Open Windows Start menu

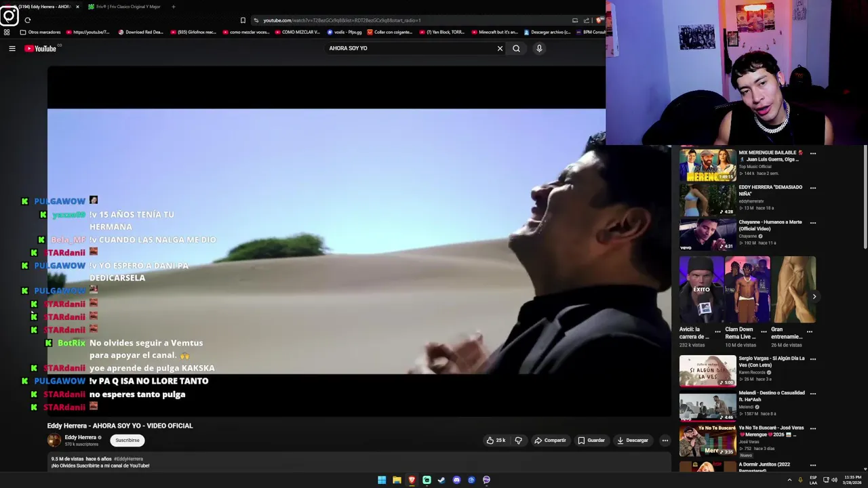382,480
